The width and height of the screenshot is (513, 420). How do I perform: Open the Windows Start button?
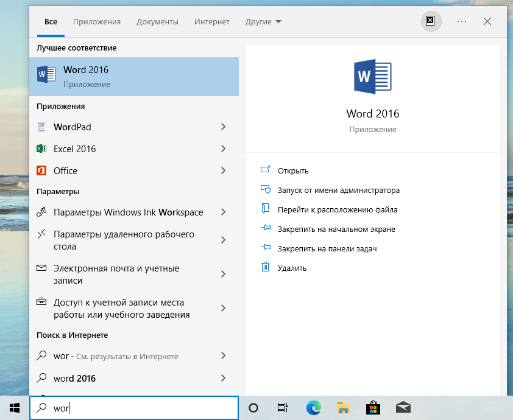(x=15, y=408)
